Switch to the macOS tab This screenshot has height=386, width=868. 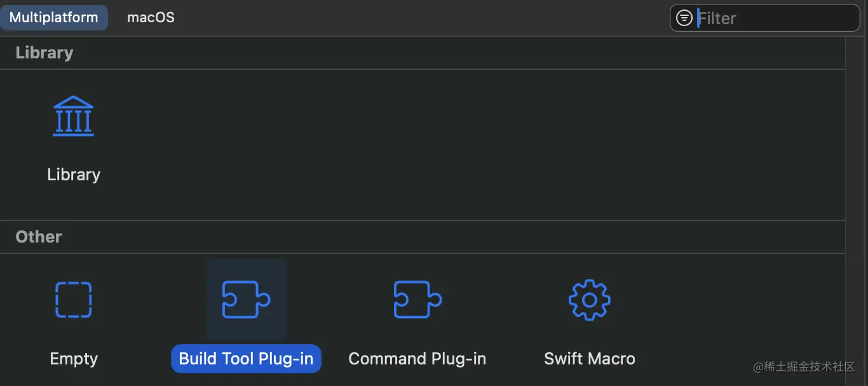pyautogui.click(x=151, y=18)
